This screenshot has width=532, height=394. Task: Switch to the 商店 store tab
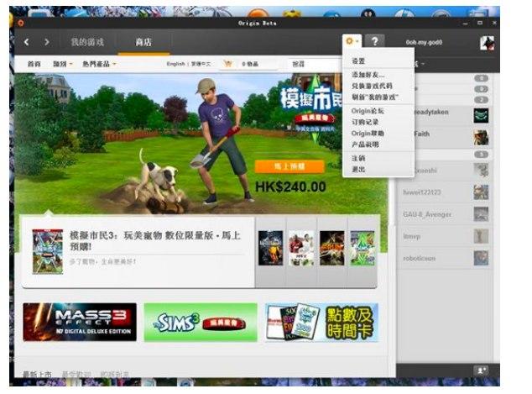click(143, 42)
